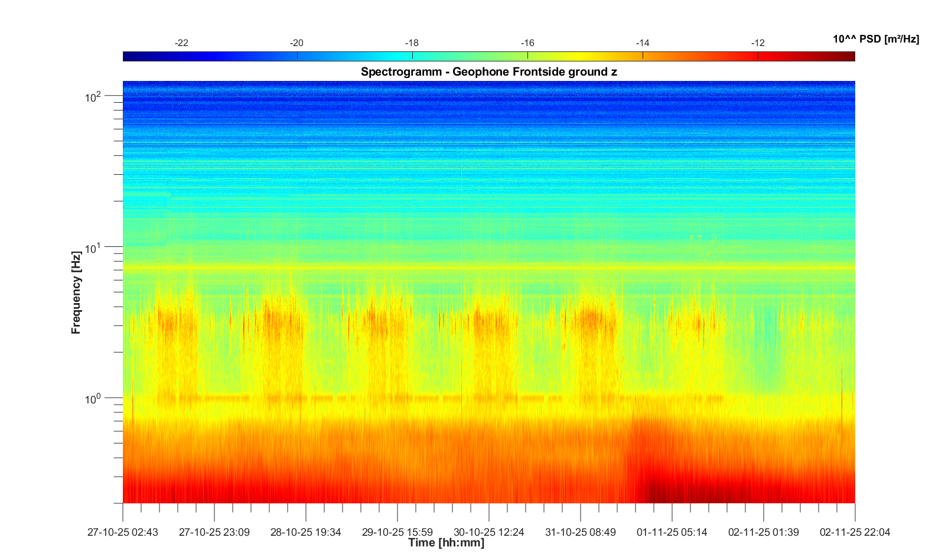Viewport: 945px width, 560px height.
Task: Select the 31-10-25 08:49 time tick label
Action: pyautogui.click(x=580, y=532)
